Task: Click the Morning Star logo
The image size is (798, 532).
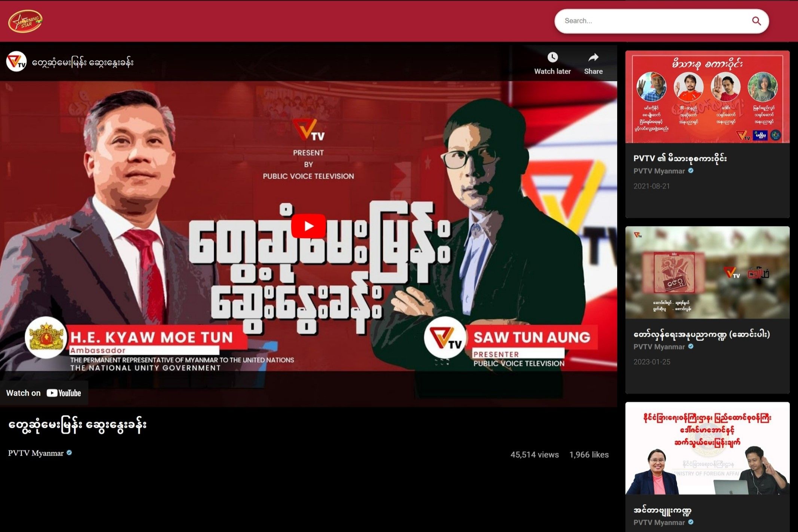Action: (25, 21)
